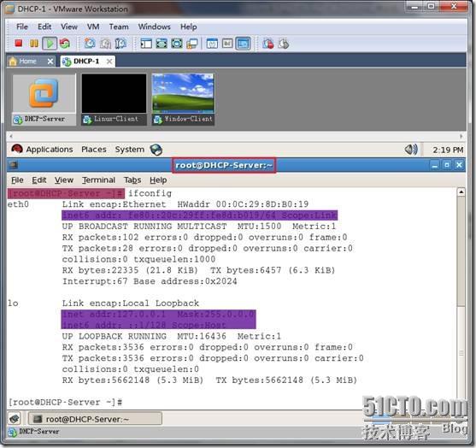
Task: Click the last shell prompt line
Action: (x=65, y=402)
